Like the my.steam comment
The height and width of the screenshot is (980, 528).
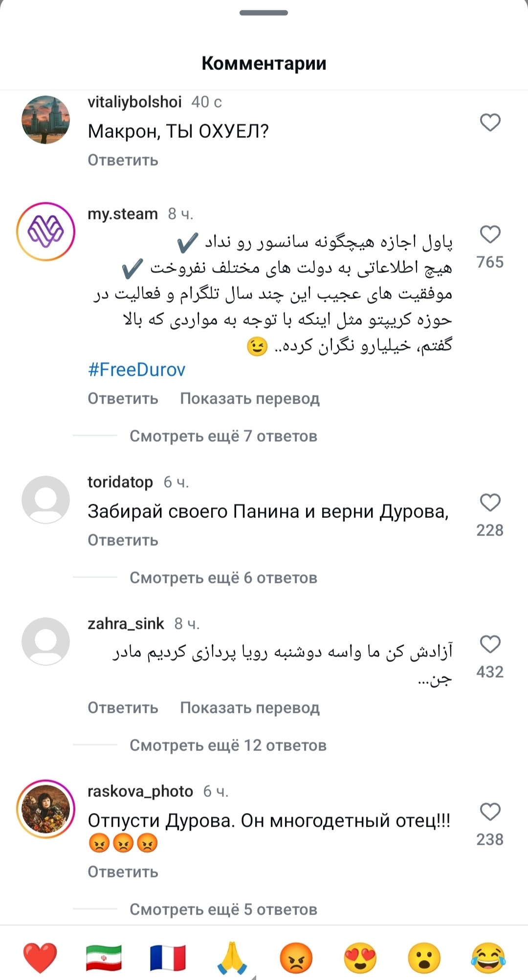click(x=490, y=234)
